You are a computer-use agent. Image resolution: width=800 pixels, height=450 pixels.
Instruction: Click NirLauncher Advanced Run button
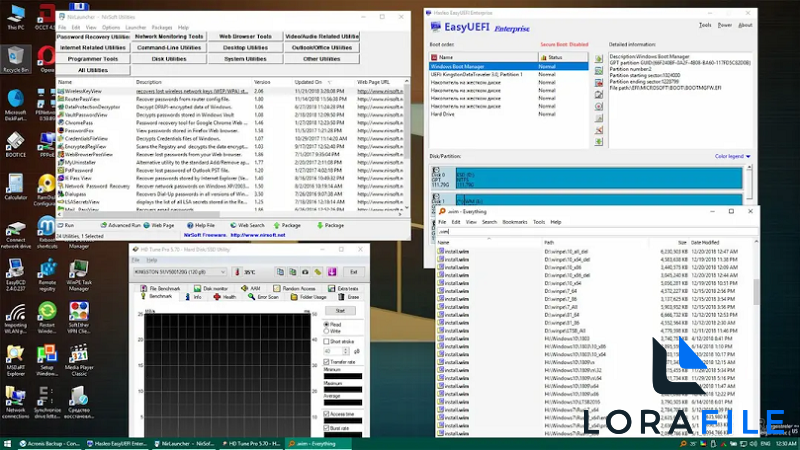pos(120,225)
